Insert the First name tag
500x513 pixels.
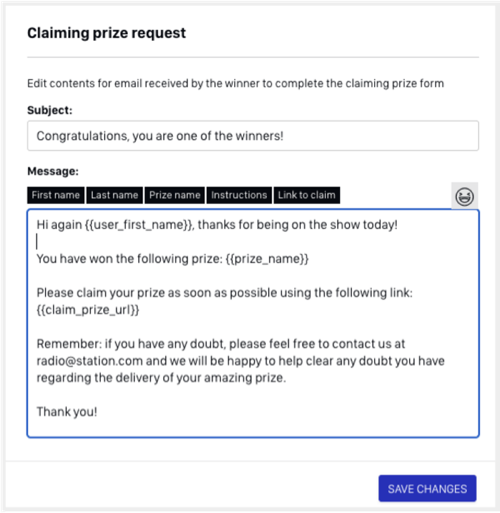pyautogui.click(x=56, y=195)
